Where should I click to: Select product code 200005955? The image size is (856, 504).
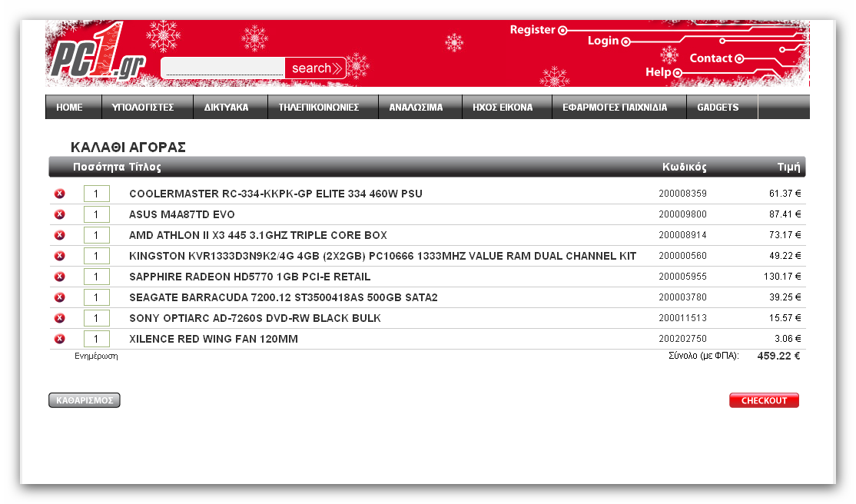(x=682, y=277)
